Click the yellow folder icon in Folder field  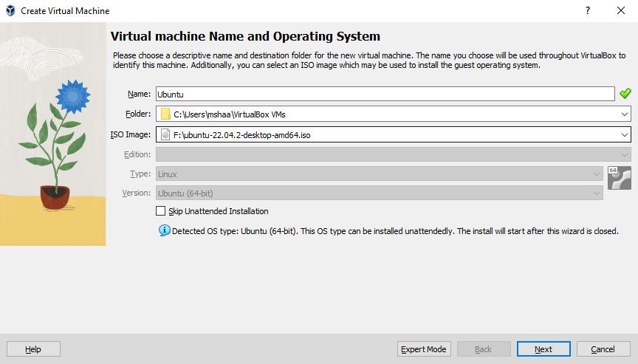pos(165,114)
